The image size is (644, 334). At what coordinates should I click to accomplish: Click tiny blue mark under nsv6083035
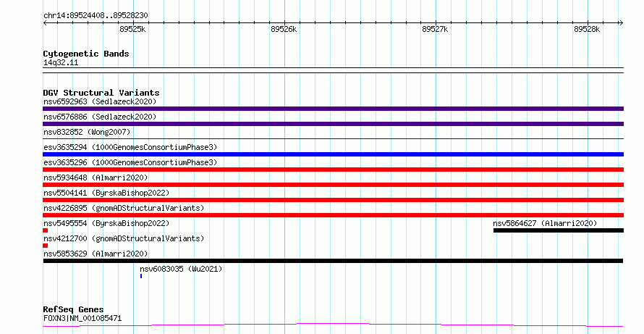(x=141, y=276)
